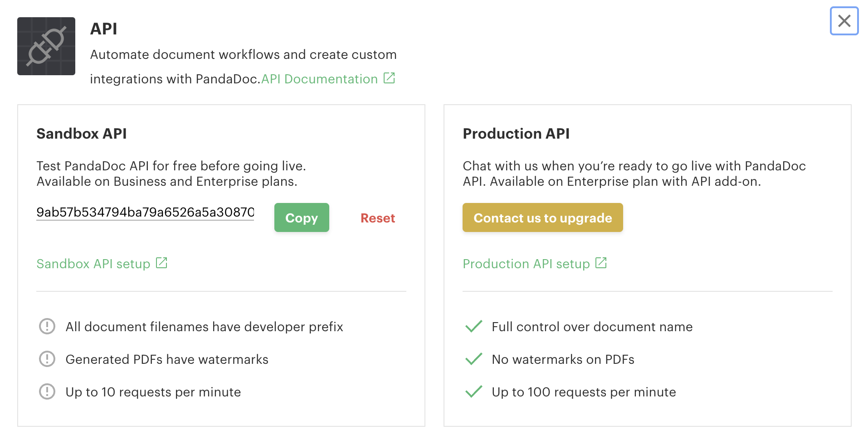
Task: Open the API Documentation link
Action: [319, 79]
